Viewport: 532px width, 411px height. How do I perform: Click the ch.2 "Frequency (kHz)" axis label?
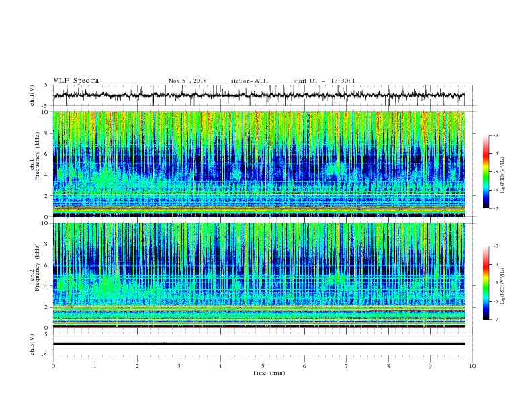click(37, 267)
